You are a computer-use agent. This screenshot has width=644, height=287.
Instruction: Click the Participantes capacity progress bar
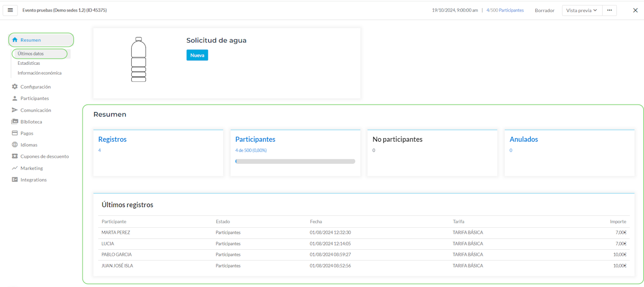pyautogui.click(x=295, y=161)
